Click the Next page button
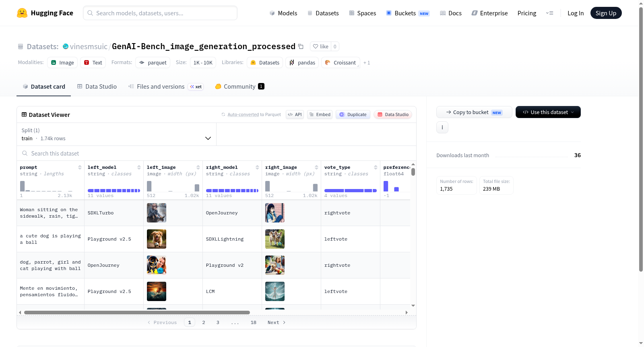The height and width of the screenshot is (347, 644). [x=277, y=322]
